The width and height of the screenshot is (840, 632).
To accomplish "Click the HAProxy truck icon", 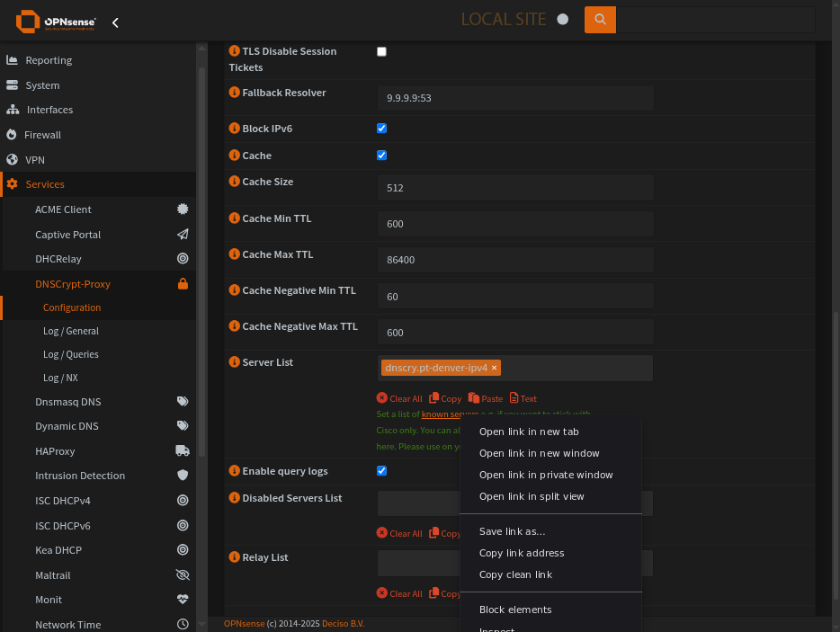I will tap(183, 451).
